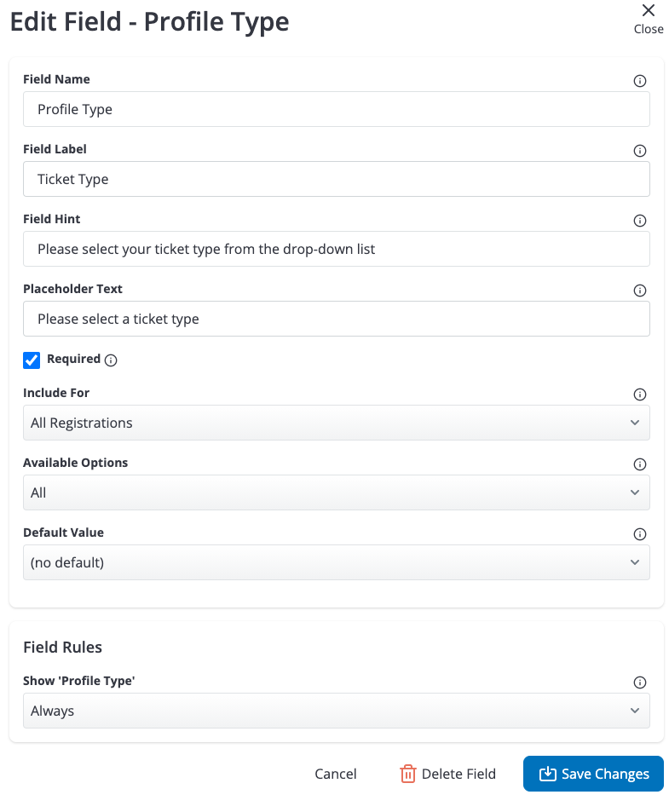Screen dimensions: 669x812
Task: Click the info icon next to Field Hint
Action: (639, 221)
